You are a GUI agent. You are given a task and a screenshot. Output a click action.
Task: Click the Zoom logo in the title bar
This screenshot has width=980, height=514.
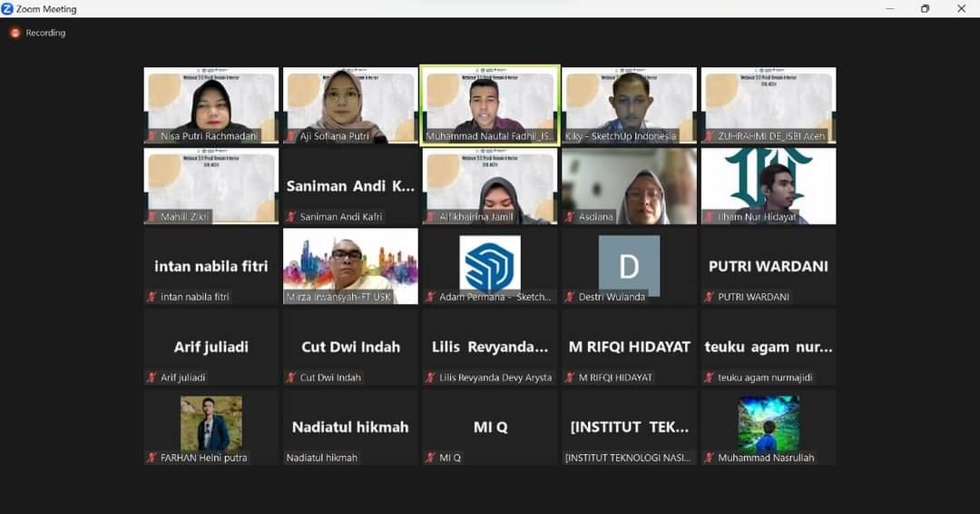pyautogui.click(x=7, y=9)
